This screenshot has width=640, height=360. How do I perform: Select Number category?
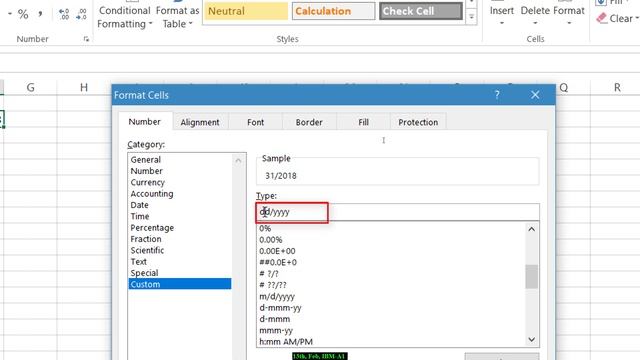[180, 171]
